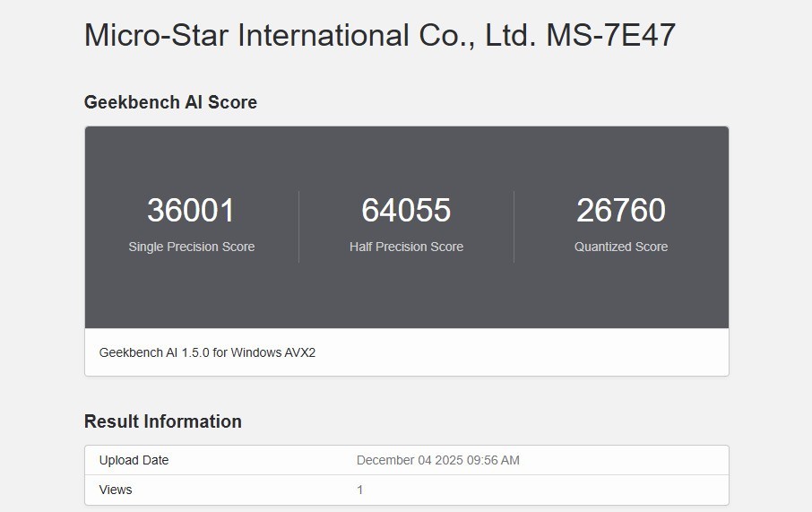Viewport: 812px width, 512px height.
Task: Click the Geekbench AI 1.5.0 for Windows AVX2 text
Action: 207,352
